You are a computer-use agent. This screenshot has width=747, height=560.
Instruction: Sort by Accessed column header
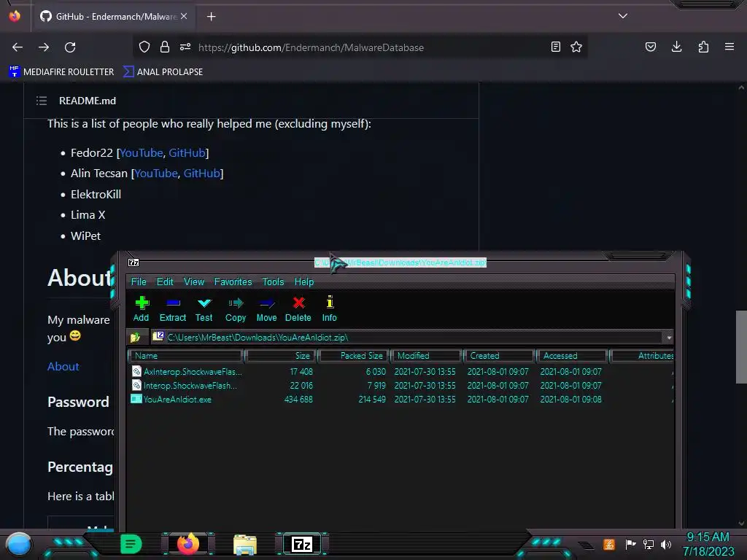click(x=572, y=356)
